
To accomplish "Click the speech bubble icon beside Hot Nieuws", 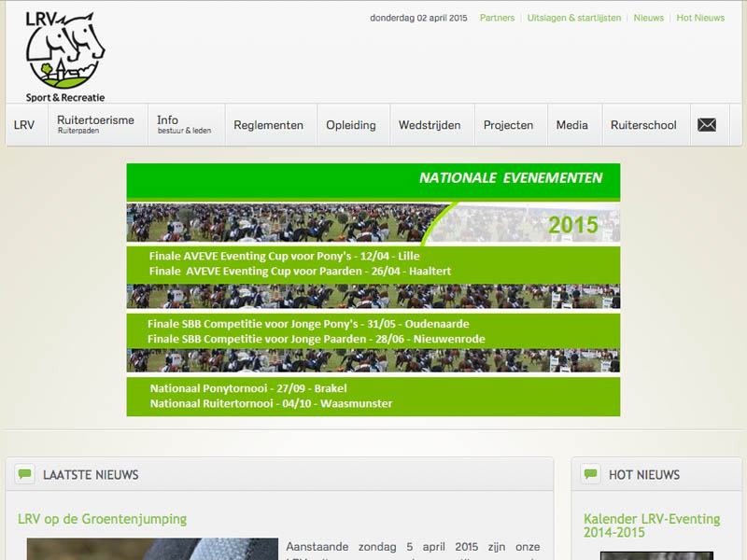I will [590, 474].
